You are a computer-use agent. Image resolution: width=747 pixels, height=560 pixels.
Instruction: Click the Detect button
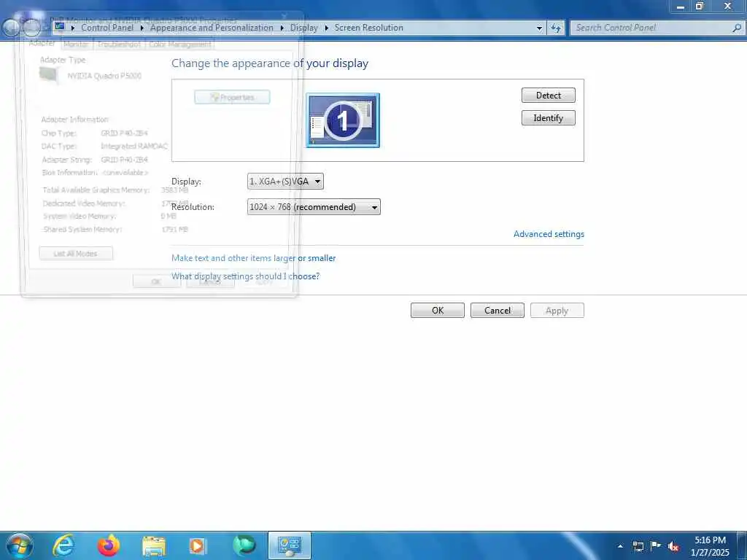click(549, 96)
